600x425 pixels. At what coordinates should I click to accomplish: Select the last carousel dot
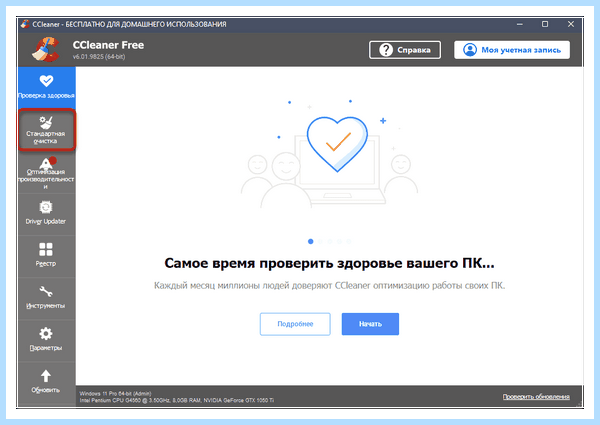click(x=349, y=241)
